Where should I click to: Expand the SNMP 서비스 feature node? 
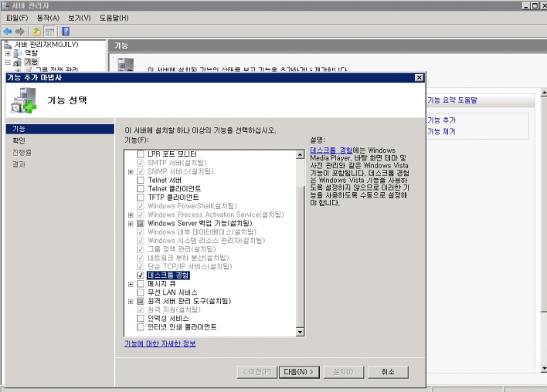point(131,172)
